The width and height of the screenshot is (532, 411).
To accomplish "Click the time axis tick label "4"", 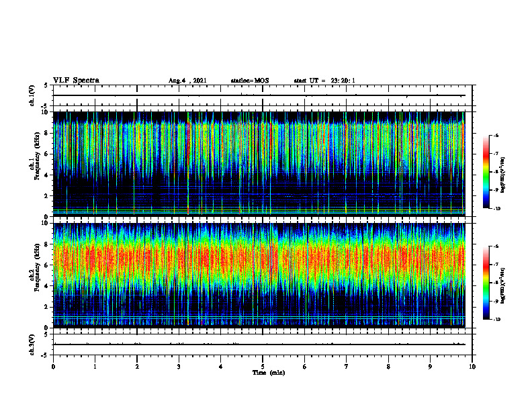I will coord(221,367).
